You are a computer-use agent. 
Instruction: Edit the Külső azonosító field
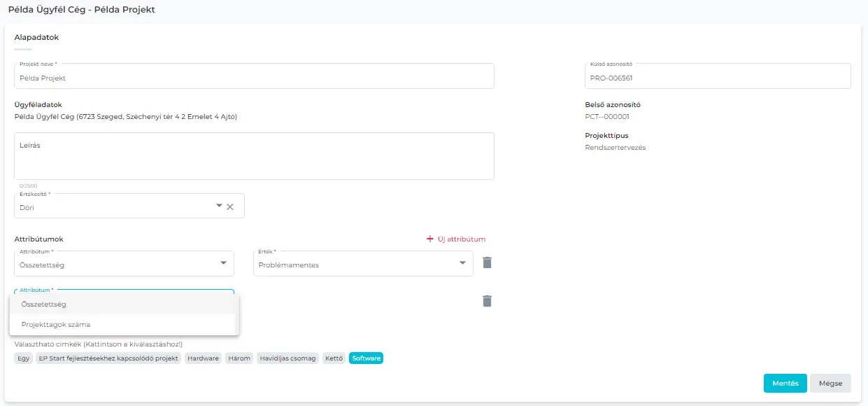point(717,78)
